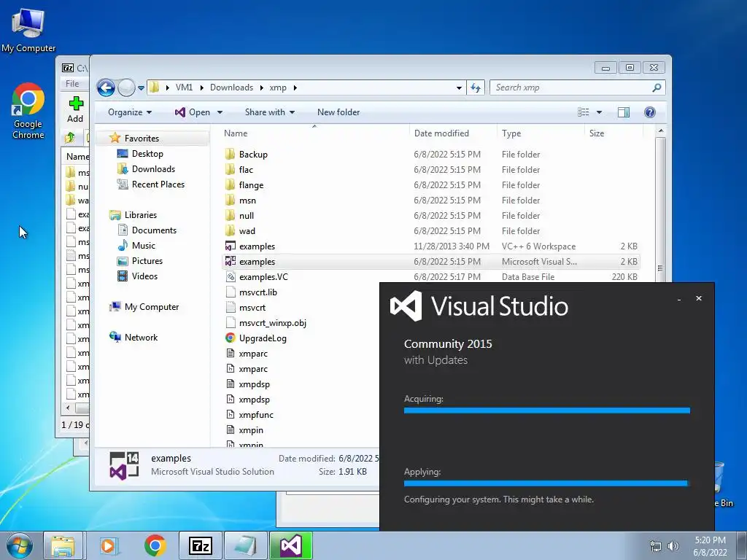Click the Acquiring progress bar in Visual Studio
The image size is (747, 560).
547,411
